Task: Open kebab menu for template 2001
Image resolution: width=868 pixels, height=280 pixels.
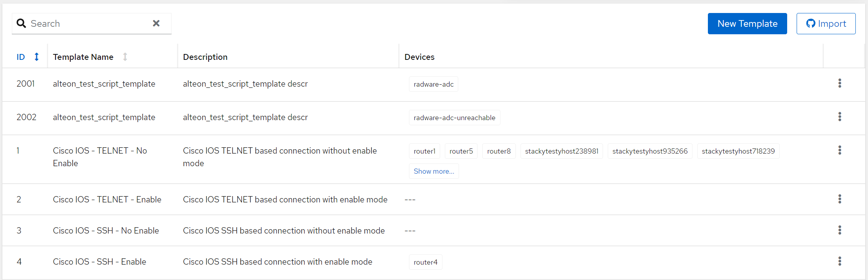Action: (x=840, y=83)
